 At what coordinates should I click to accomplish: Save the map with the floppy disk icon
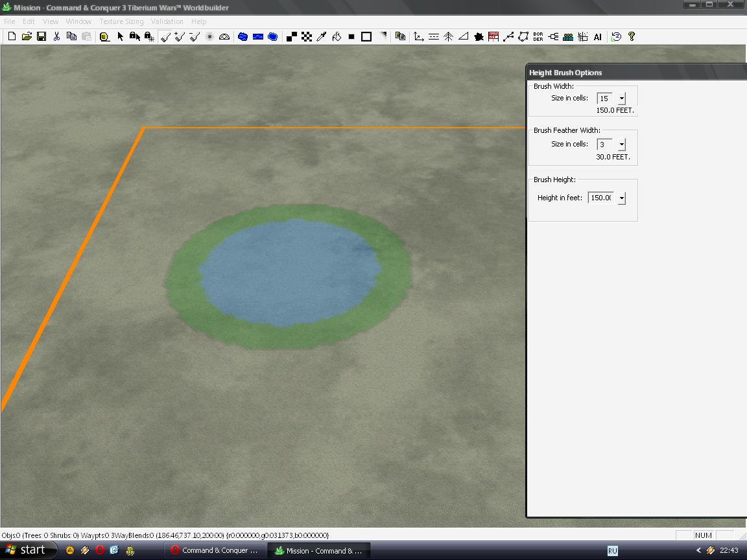coord(41,37)
